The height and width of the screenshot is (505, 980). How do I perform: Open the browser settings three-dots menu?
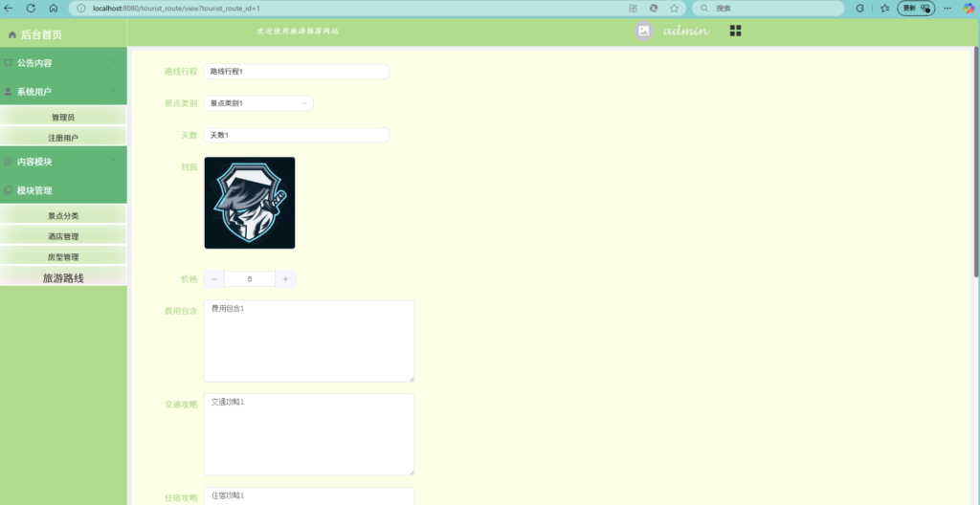[947, 8]
